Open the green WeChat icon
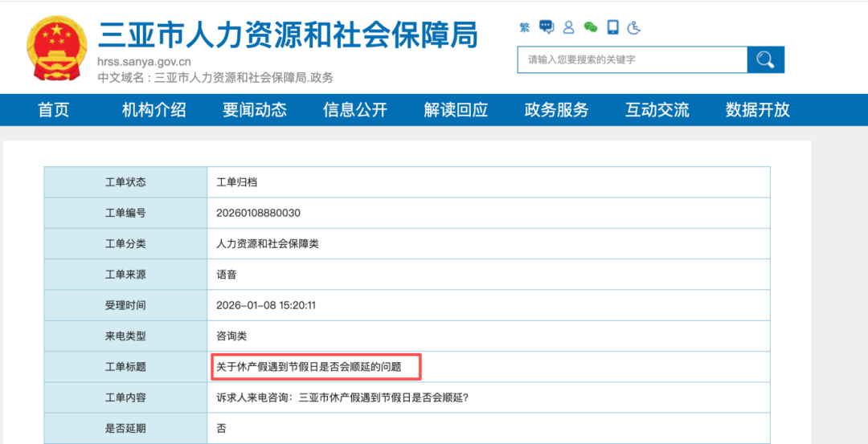 (591, 27)
